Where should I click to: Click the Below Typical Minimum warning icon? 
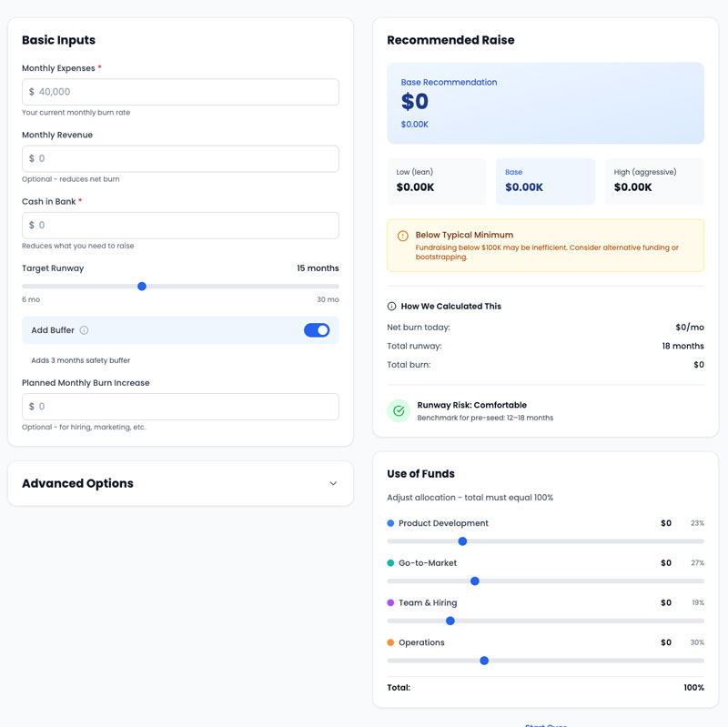click(402, 236)
